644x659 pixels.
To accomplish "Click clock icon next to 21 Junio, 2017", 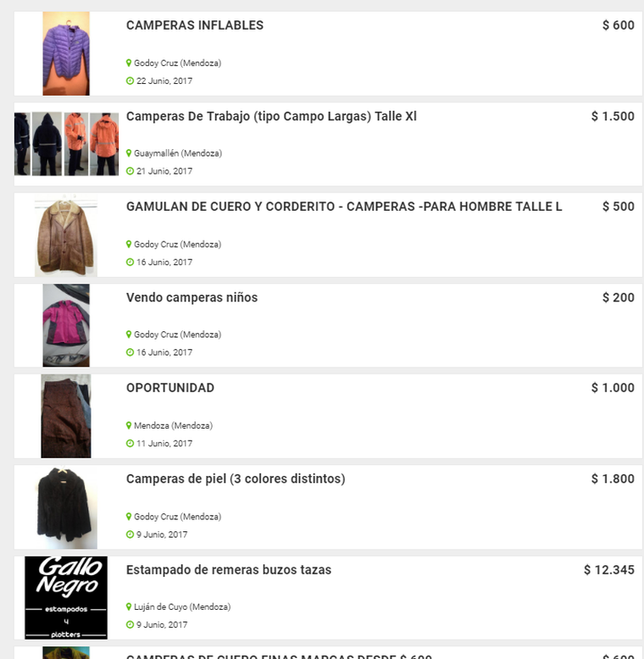I will tap(130, 171).
